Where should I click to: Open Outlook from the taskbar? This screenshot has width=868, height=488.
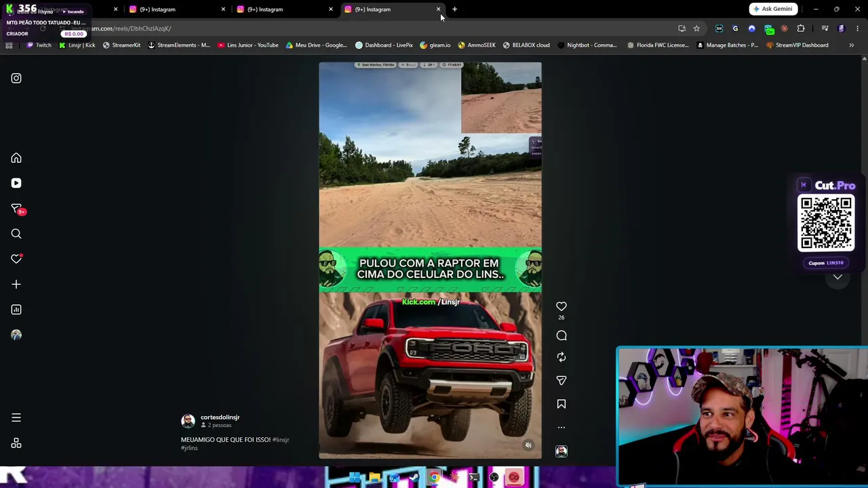pyautogui.click(x=394, y=479)
